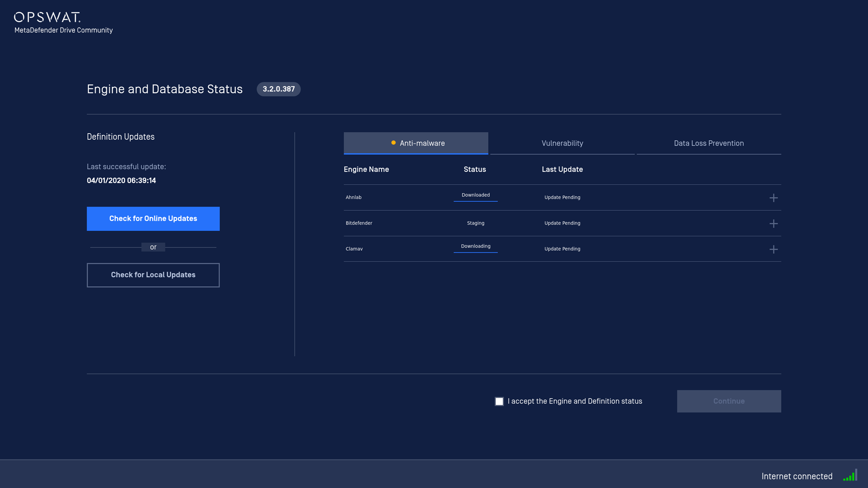
Task: Click the plus icon beside Clamav
Action: pos(774,249)
